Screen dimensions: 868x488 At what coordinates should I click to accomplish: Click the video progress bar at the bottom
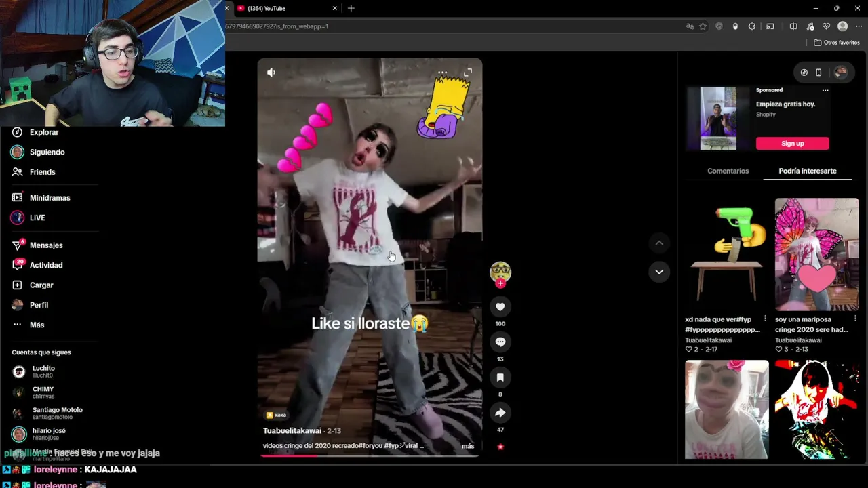370,455
